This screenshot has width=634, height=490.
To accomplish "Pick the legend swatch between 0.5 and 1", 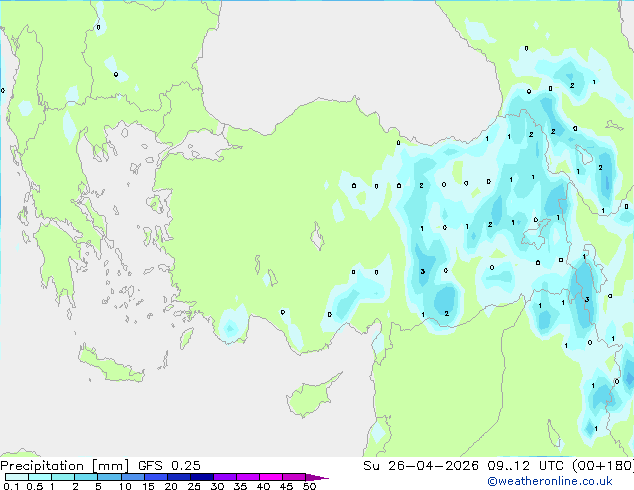I will pos(40,477).
